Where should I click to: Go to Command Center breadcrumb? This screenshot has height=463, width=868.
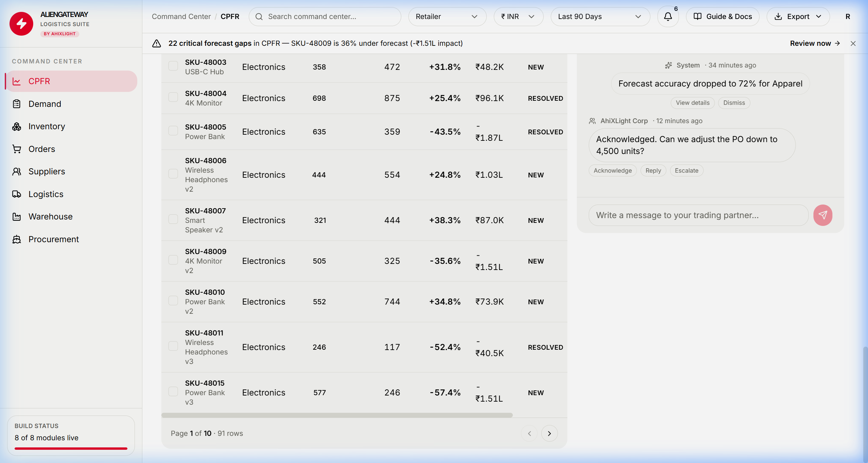(x=181, y=17)
